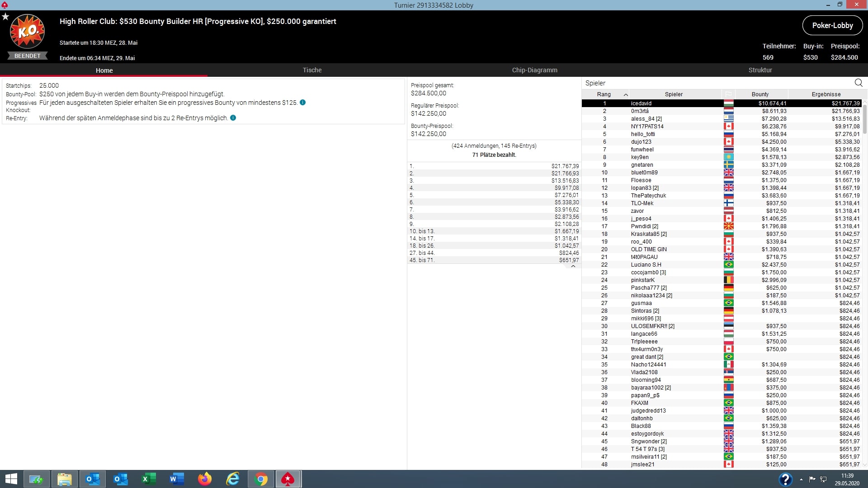Click the K.O. tournament logo
The image size is (868, 488).
coord(27,32)
